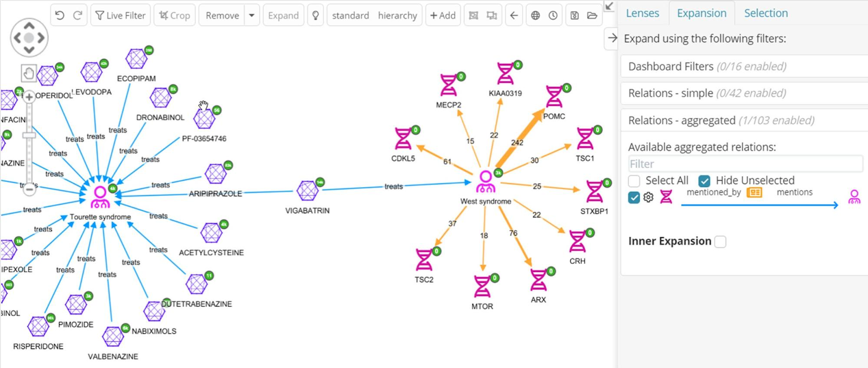
Task: Click the open folder icon
Action: click(592, 15)
